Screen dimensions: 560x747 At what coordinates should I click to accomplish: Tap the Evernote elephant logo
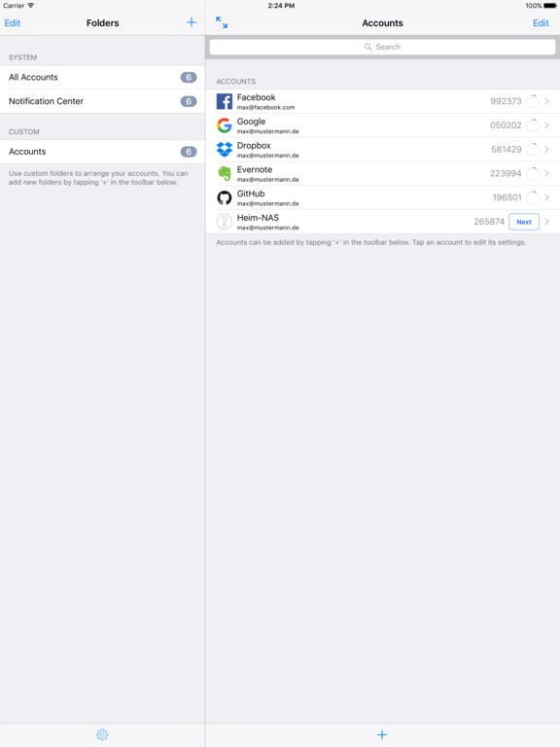point(225,173)
